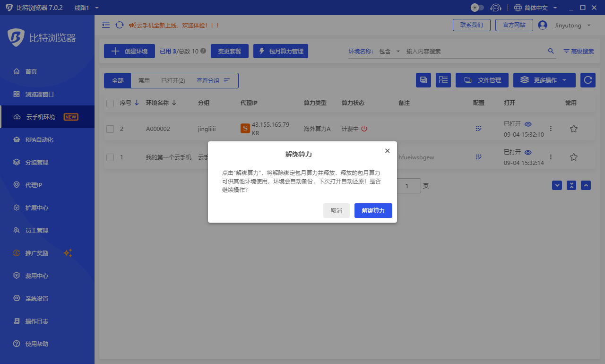This screenshot has width=605, height=364.
Task: Click the sync refresh icon in top bar
Action: (120, 25)
